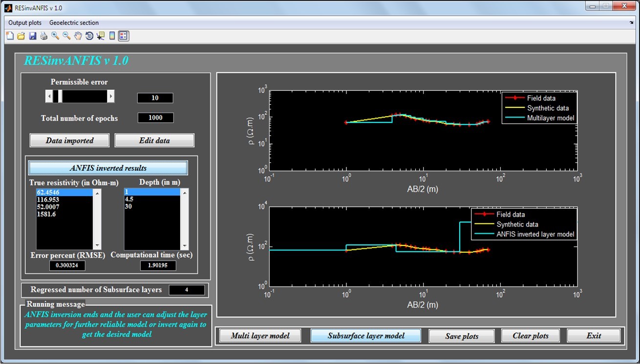This screenshot has width=640, height=364.
Task: Switch to the Multi layer model view
Action: pyautogui.click(x=259, y=335)
